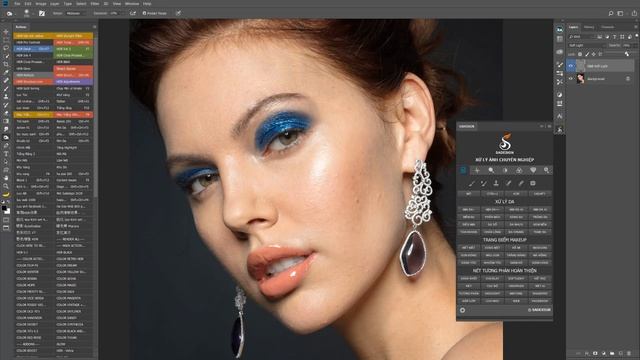640x360 pixels.
Task: Open the workspace switcher icon
Action: coord(620,13)
